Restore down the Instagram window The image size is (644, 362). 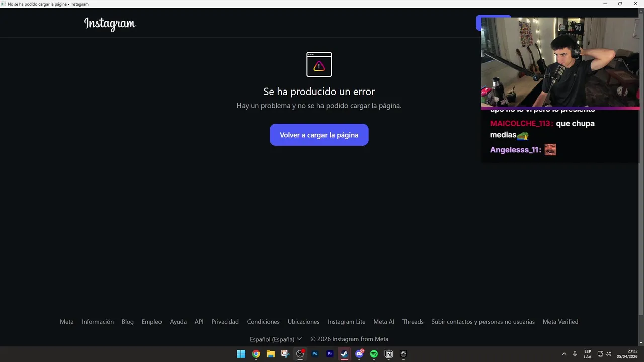(620, 4)
